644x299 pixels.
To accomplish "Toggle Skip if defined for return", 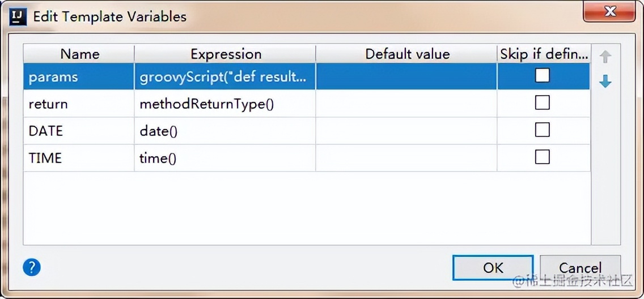I will tap(543, 102).
